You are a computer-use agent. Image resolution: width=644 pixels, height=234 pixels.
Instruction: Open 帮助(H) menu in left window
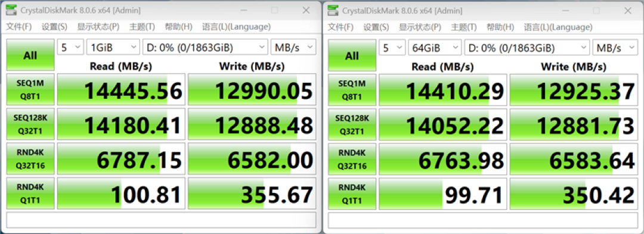[178, 27]
